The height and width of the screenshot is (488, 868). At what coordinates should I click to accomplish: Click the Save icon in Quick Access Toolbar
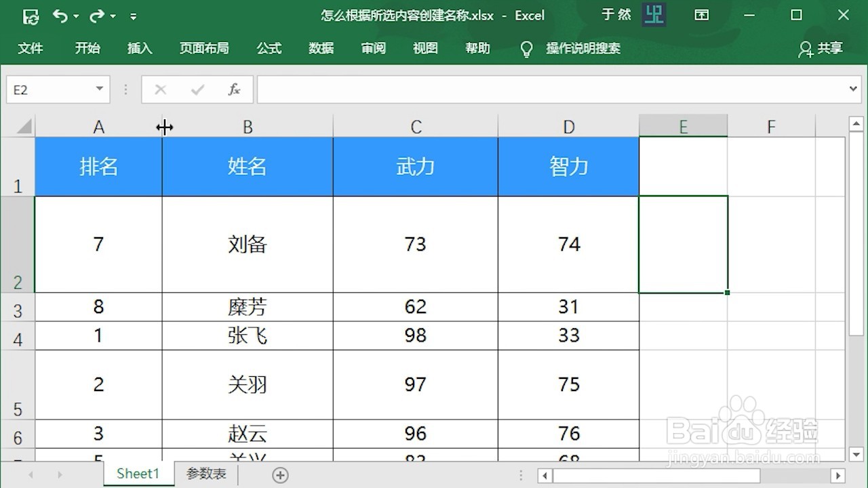31,16
